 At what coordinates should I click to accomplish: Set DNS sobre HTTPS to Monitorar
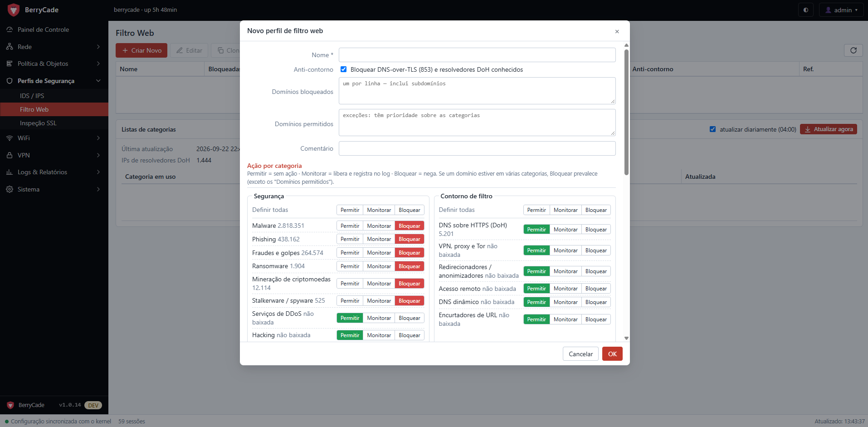coord(566,230)
